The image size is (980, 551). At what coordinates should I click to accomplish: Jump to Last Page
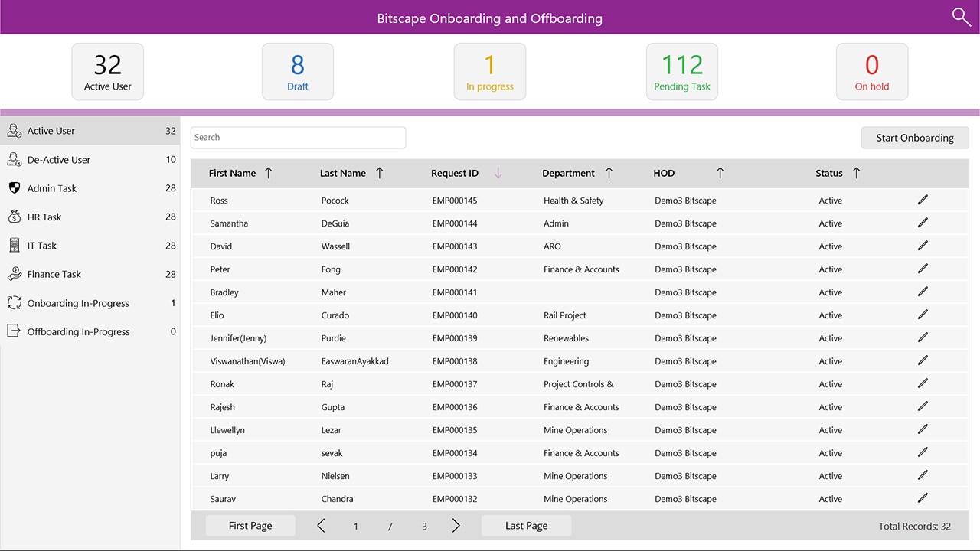click(526, 526)
